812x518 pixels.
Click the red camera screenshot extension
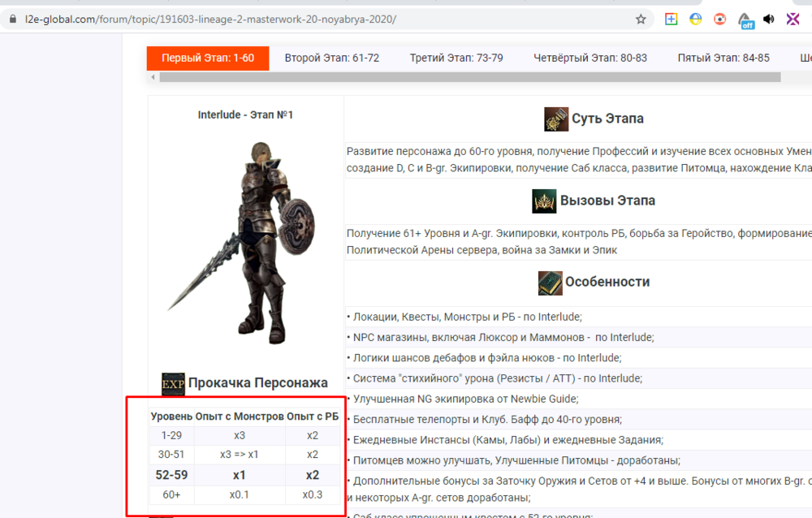[720, 19]
